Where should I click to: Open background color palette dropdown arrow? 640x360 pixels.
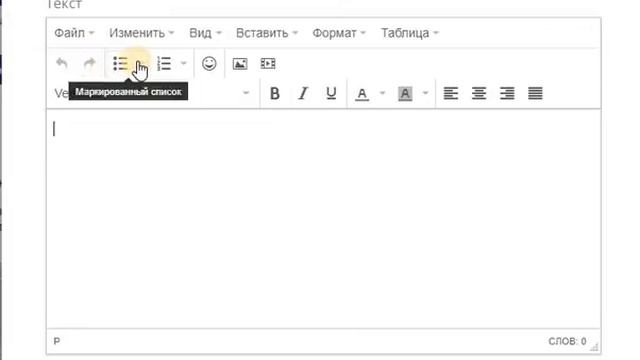point(425,93)
